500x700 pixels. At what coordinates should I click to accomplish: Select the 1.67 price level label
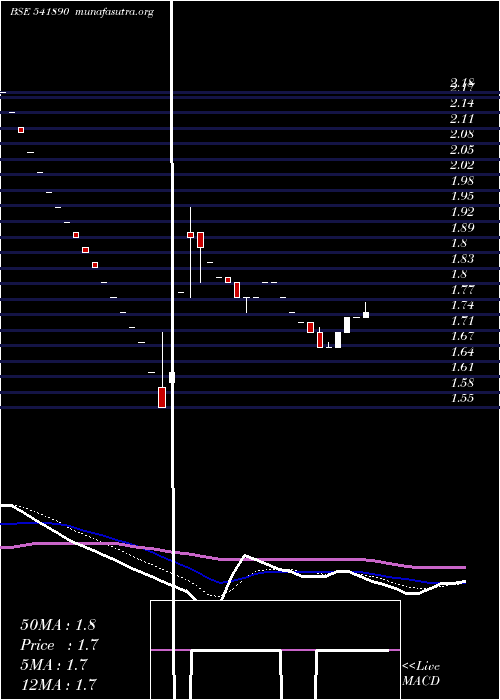[462, 336]
